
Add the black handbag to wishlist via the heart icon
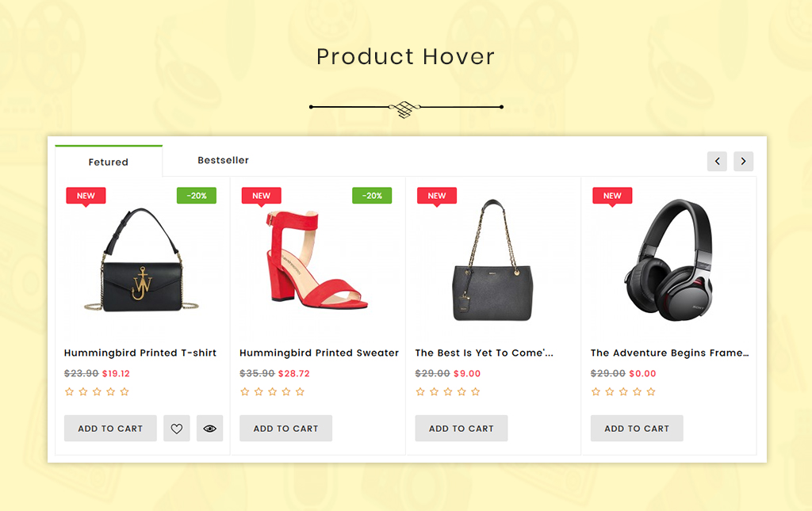click(177, 429)
